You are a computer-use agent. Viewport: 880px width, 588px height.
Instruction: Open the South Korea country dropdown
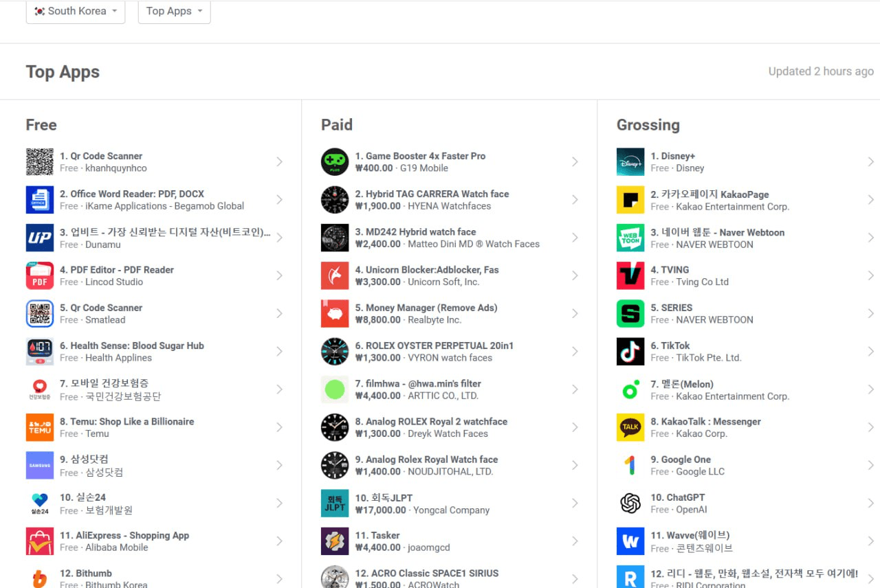pyautogui.click(x=76, y=11)
